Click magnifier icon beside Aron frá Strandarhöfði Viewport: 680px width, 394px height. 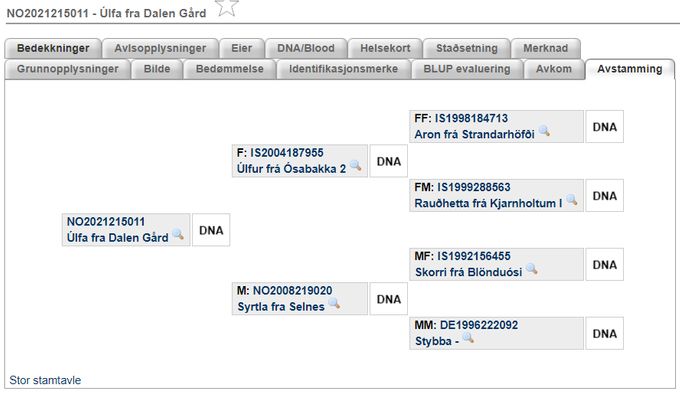[544, 131]
